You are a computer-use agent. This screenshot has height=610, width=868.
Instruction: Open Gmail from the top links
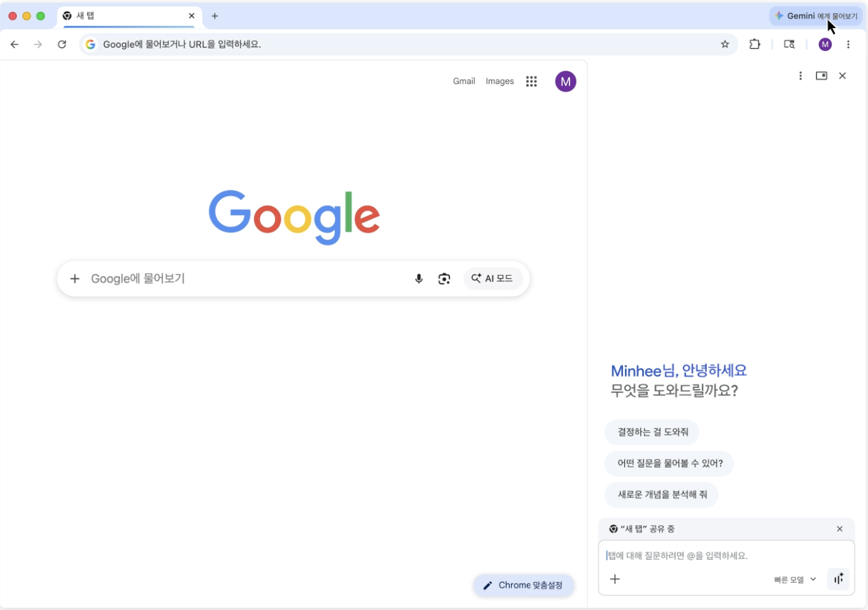(x=463, y=81)
